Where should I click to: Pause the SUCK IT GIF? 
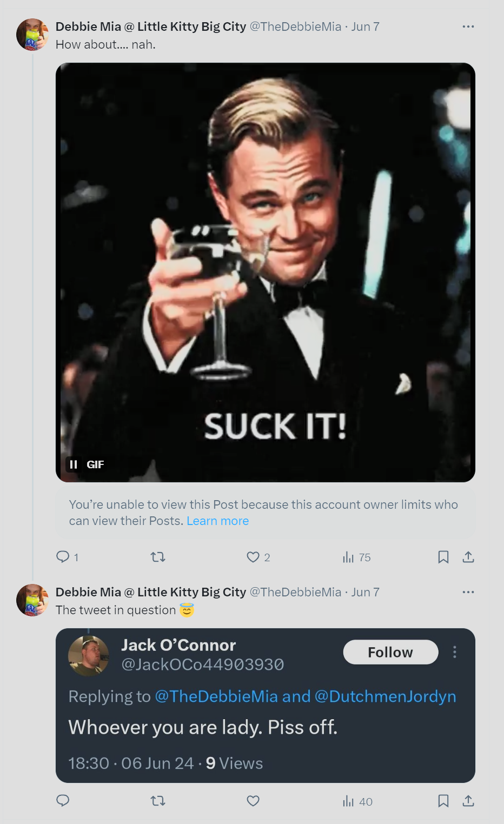pyautogui.click(x=73, y=464)
